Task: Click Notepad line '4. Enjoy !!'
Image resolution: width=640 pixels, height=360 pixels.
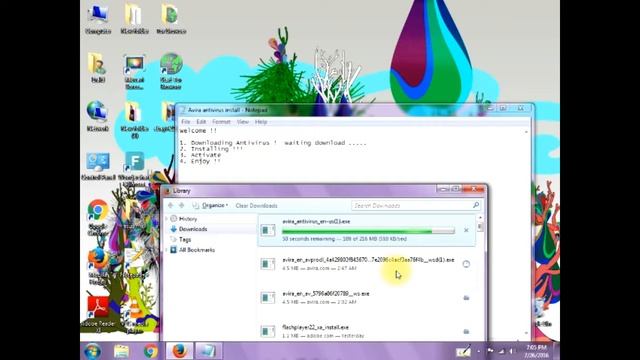Action: [200, 161]
